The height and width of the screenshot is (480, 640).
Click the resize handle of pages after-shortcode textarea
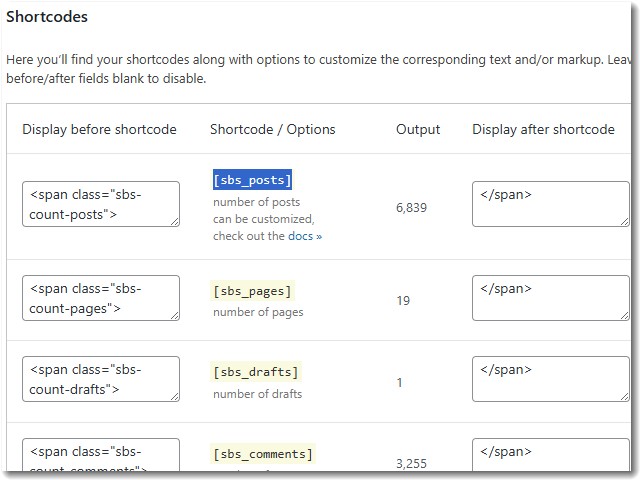coord(623,315)
